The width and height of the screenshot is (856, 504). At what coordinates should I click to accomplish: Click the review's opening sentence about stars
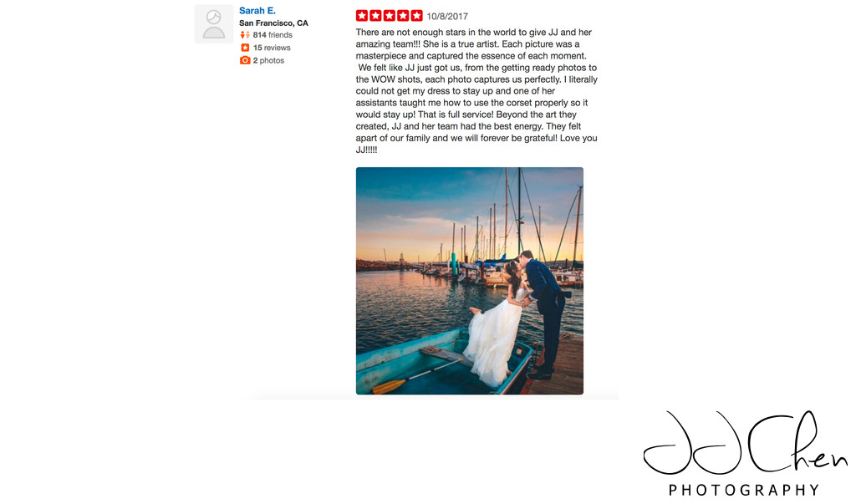[474, 38]
